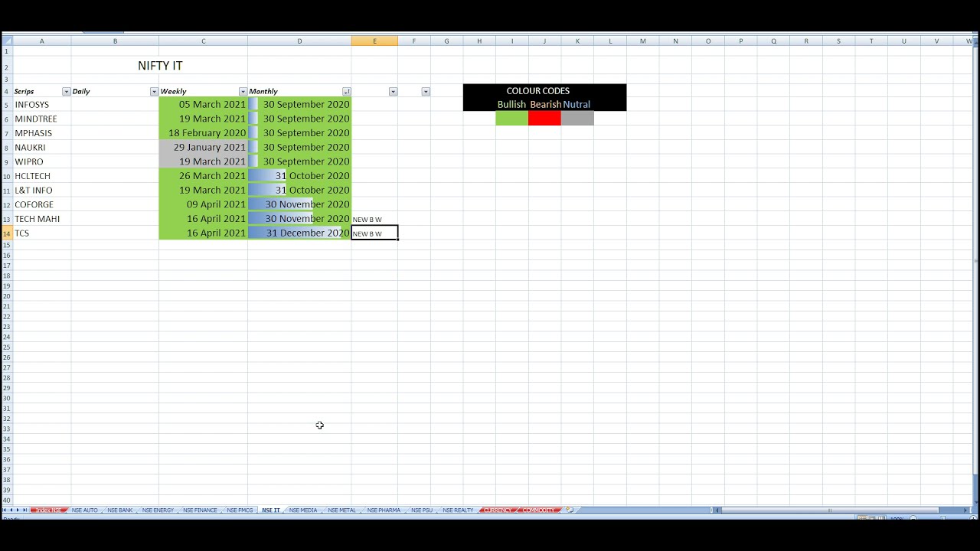This screenshot has width=980, height=551.
Task: Click the vertical scrollbar on the right edge
Action: coord(975,262)
